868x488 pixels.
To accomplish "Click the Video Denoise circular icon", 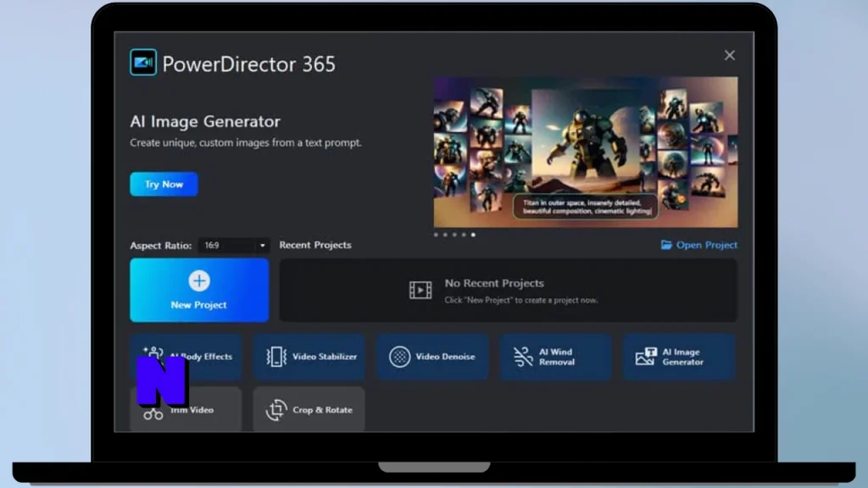I will tap(399, 357).
